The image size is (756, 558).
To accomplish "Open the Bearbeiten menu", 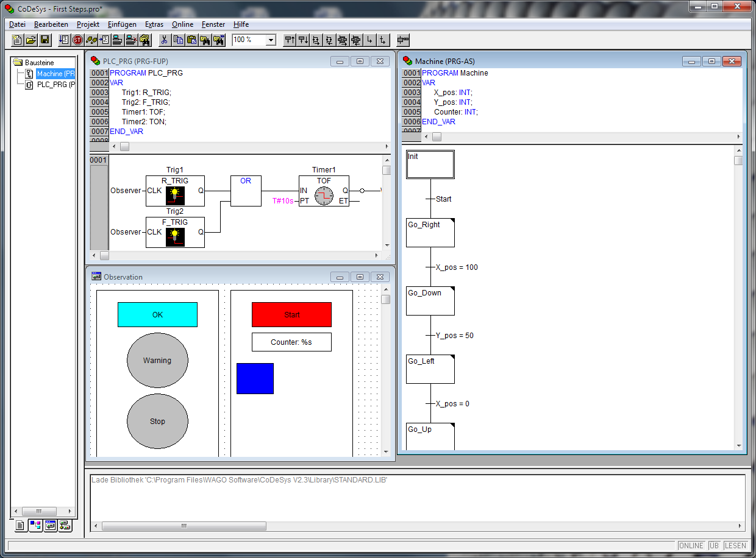I will [51, 24].
